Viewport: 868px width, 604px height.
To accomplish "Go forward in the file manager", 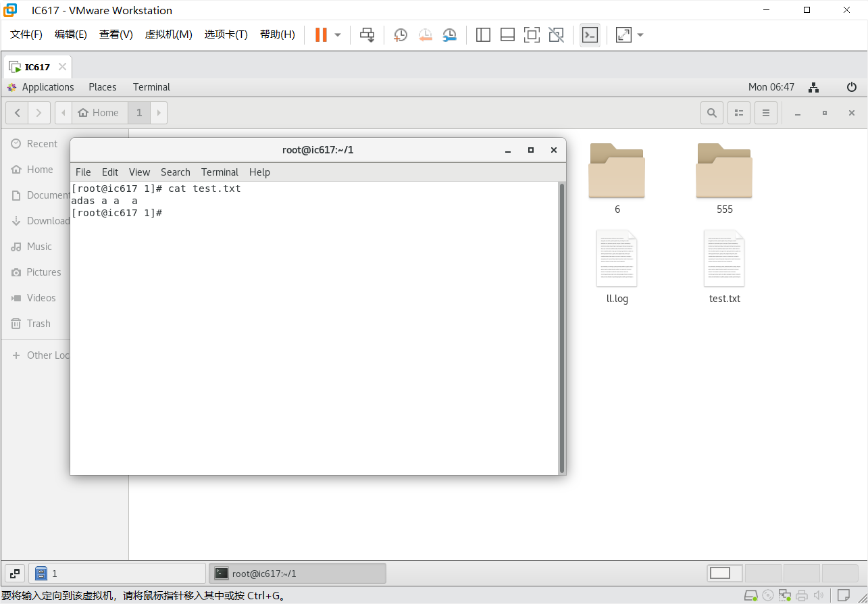I will tap(39, 113).
